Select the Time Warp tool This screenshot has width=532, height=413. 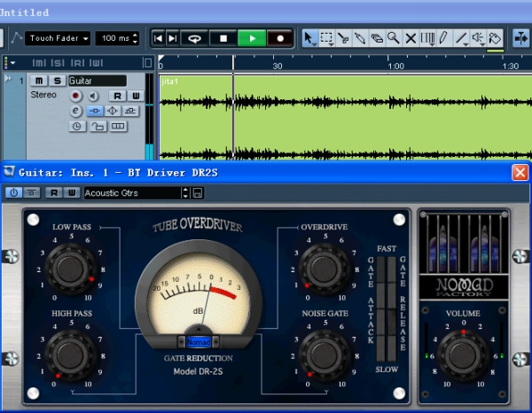[x=427, y=38]
